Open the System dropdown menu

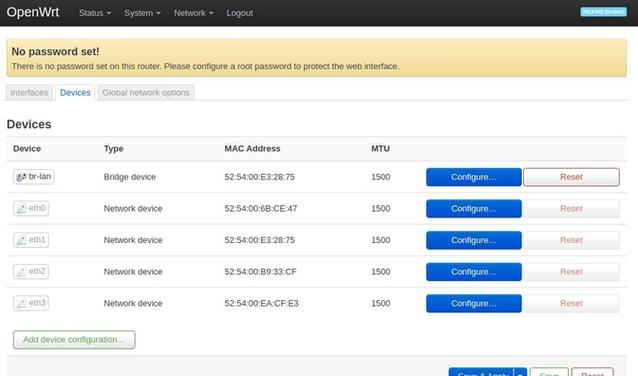[x=142, y=13]
